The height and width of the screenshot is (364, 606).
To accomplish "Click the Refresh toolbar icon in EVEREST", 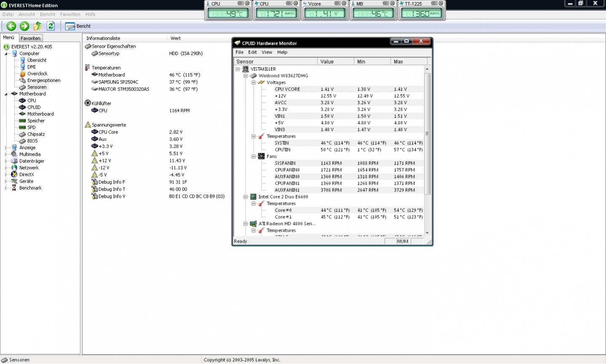I will pyautogui.click(x=51, y=26).
